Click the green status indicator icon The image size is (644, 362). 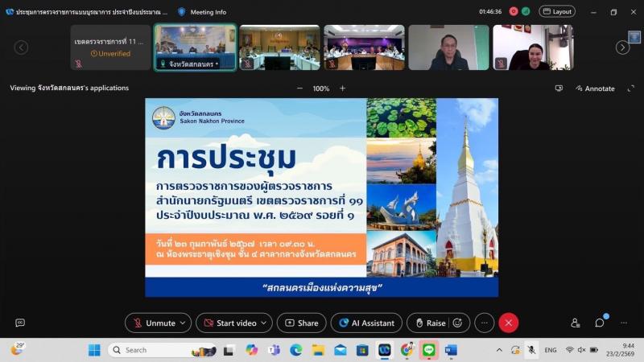click(526, 11)
